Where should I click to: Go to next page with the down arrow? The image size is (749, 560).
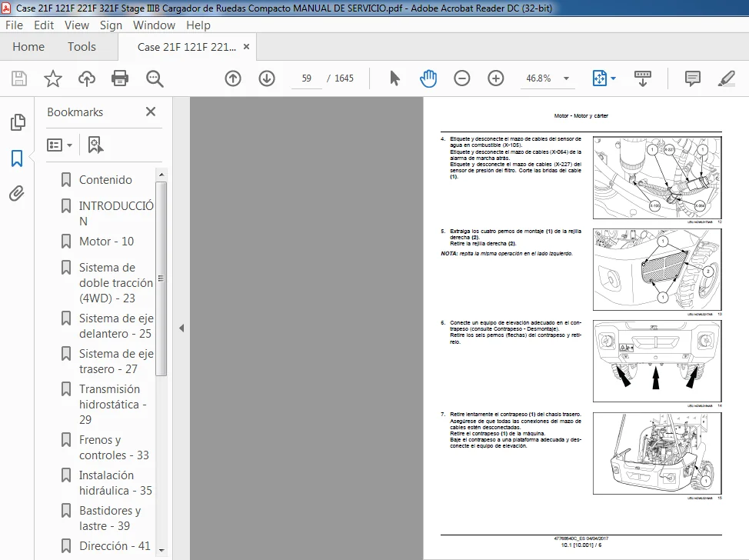(267, 78)
